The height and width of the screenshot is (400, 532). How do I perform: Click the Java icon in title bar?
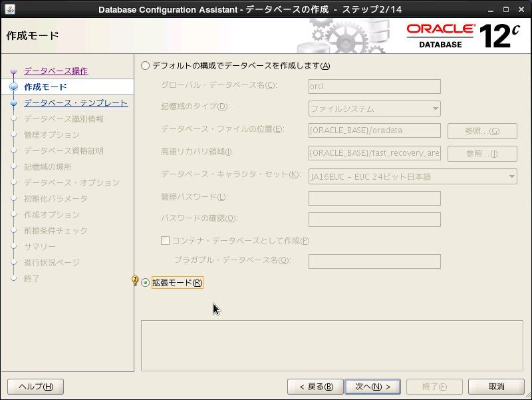click(x=10, y=9)
